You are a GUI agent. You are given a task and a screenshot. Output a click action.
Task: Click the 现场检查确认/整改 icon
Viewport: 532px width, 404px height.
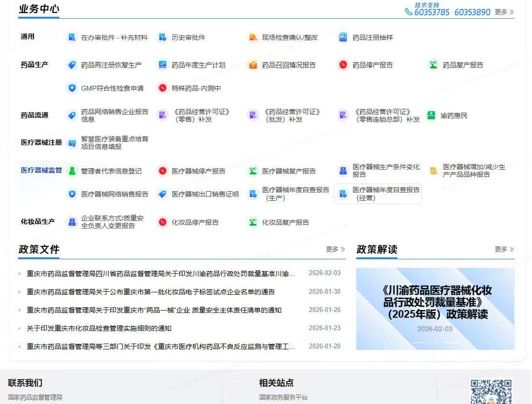click(x=253, y=37)
